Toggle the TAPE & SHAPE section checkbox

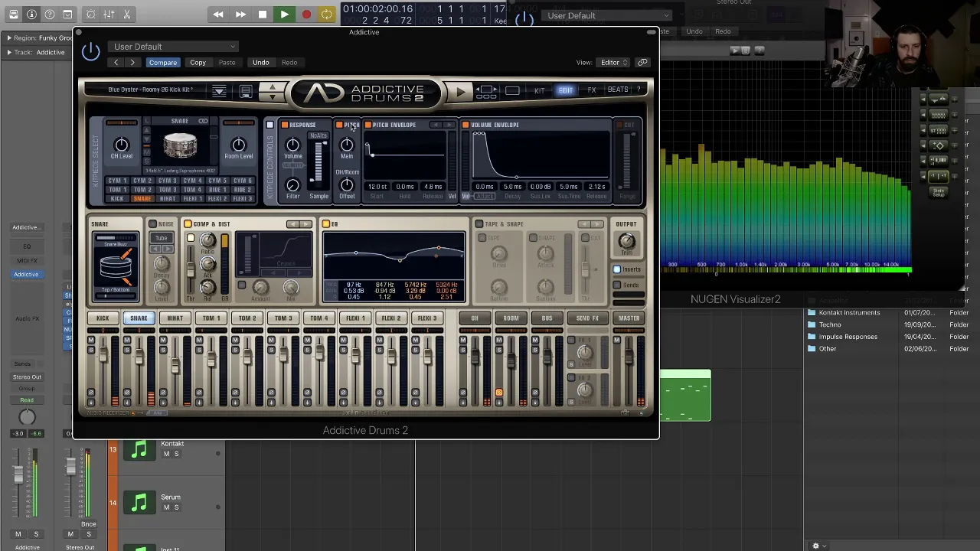pos(479,224)
